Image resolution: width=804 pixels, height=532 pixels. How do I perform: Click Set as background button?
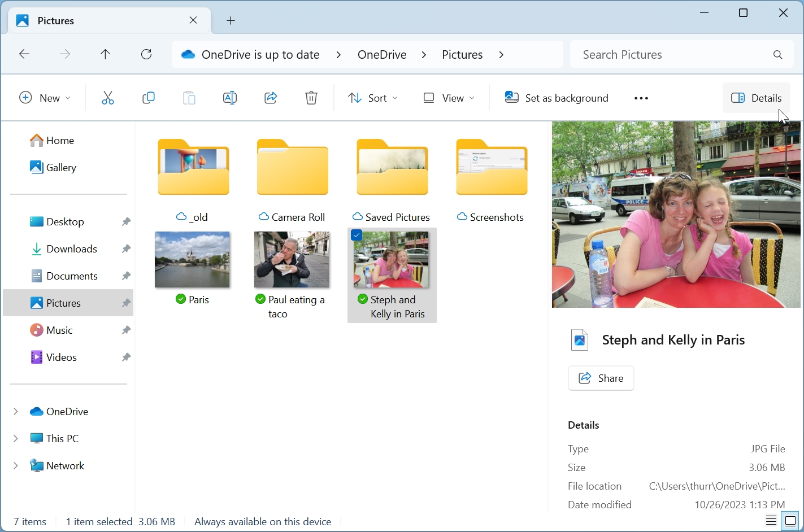point(557,98)
